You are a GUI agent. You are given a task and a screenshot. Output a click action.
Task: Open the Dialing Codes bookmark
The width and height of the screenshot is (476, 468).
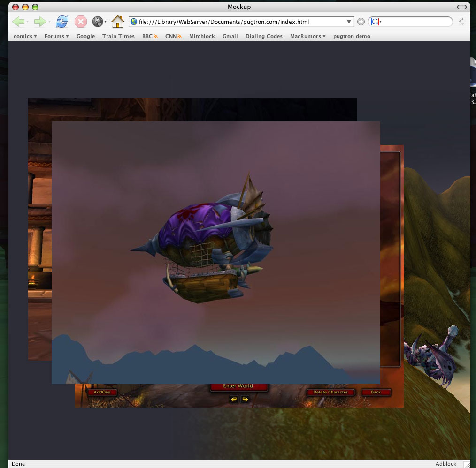coord(264,36)
